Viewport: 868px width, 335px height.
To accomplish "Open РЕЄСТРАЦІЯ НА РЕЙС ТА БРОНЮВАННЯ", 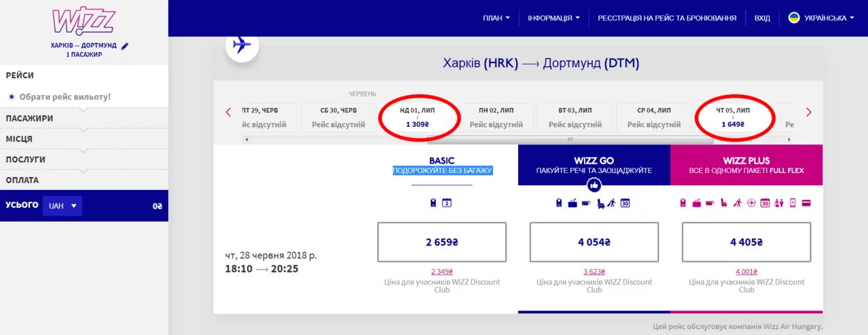I will (x=667, y=18).
